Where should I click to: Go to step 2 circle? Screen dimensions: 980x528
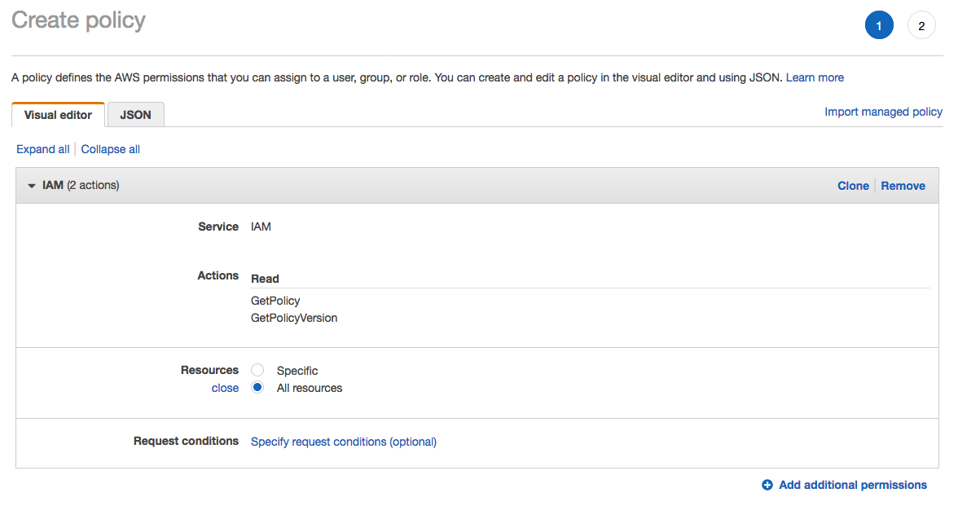pos(921,26)
